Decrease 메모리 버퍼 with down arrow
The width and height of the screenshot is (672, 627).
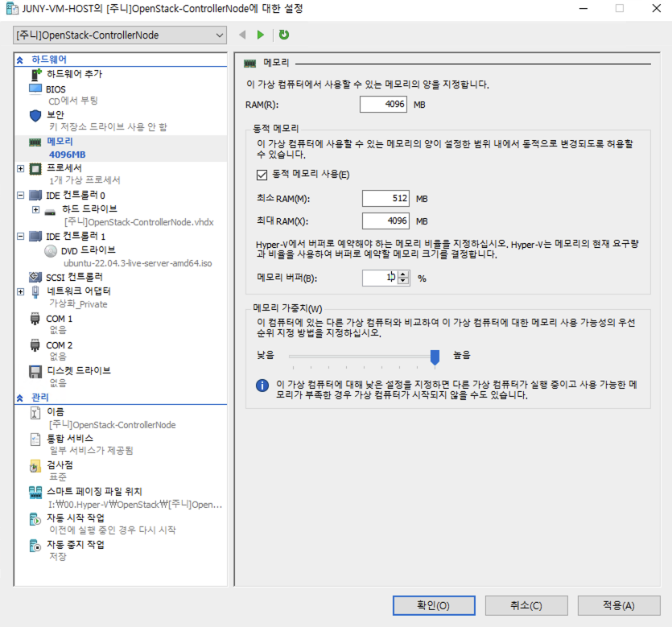[403, 281]
